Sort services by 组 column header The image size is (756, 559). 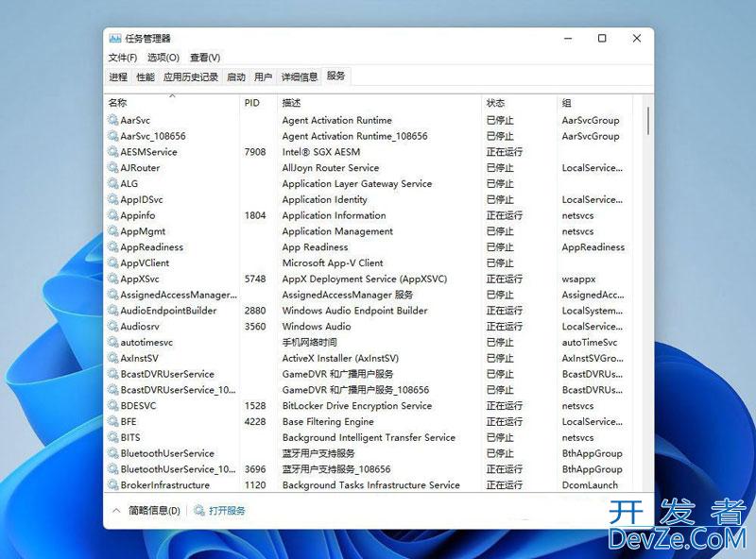594,103
